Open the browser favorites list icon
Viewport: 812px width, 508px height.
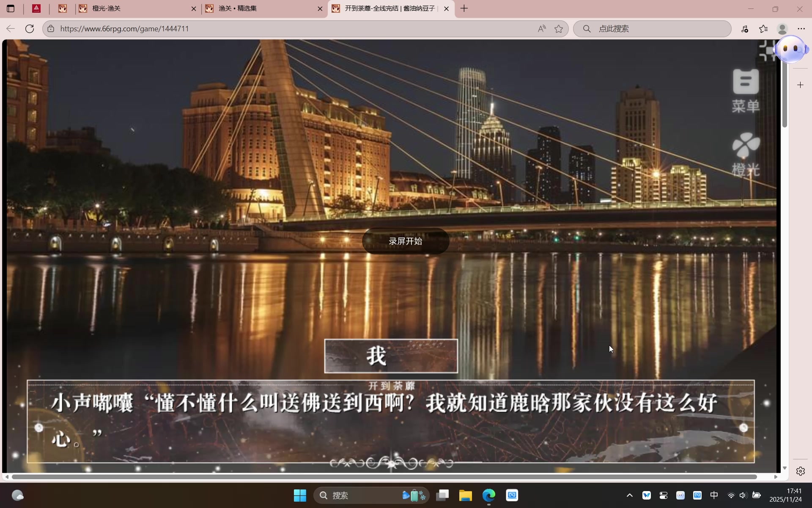763,29
